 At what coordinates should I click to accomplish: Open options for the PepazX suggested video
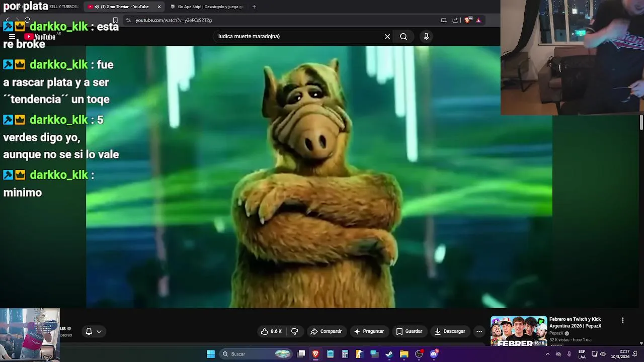click(622, 320)
